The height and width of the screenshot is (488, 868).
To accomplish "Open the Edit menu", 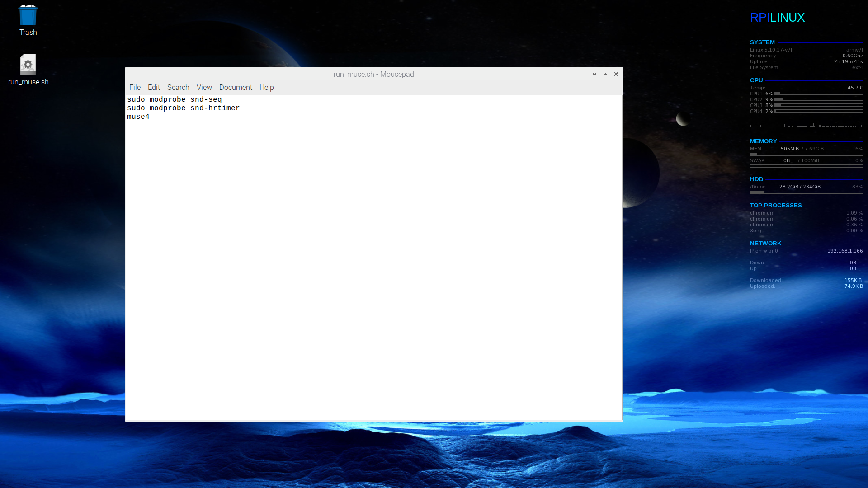I will point(154,87).
